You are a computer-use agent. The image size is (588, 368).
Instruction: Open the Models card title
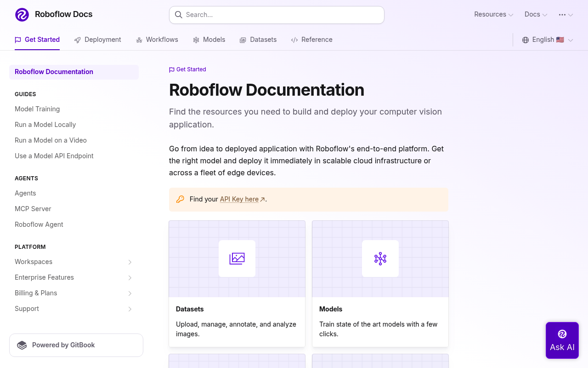click(x=331, y=309)
